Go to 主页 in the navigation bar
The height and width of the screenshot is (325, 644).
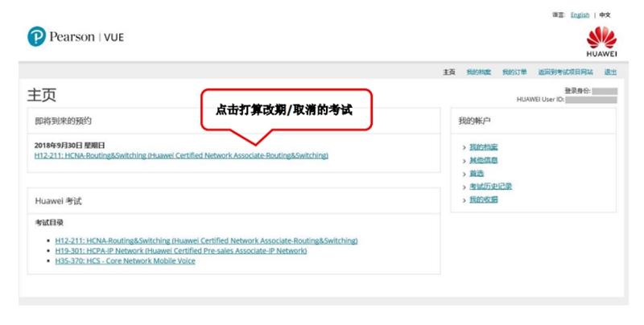[449, 72]
